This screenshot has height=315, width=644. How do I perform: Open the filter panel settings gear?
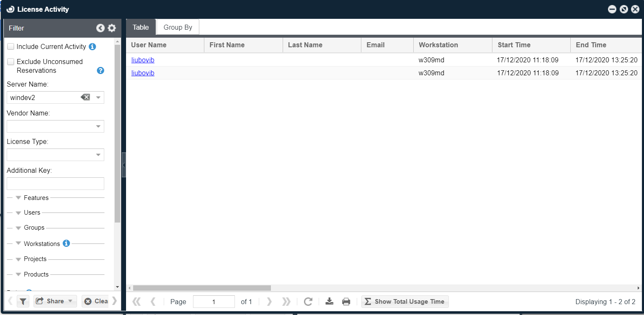(x=111, y=28)
